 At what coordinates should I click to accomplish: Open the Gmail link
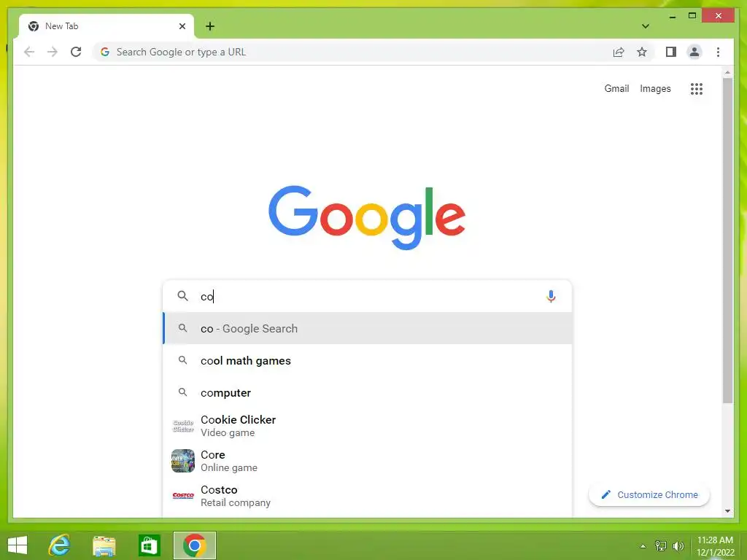616,88
